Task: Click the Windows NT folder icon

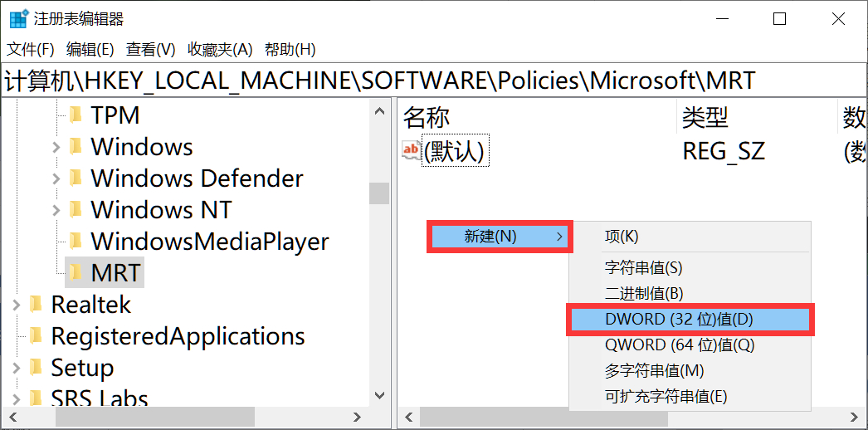Action: [76, 210]
